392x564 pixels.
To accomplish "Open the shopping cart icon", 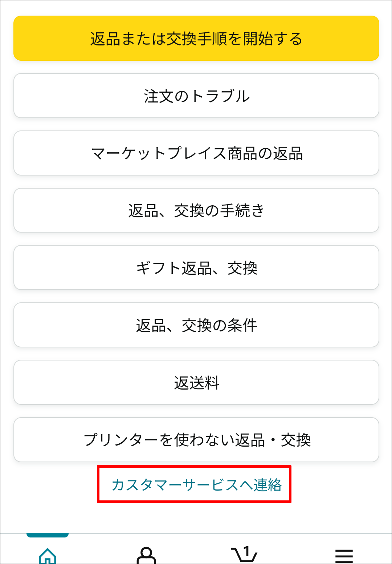I will click(x=244, y=555).
